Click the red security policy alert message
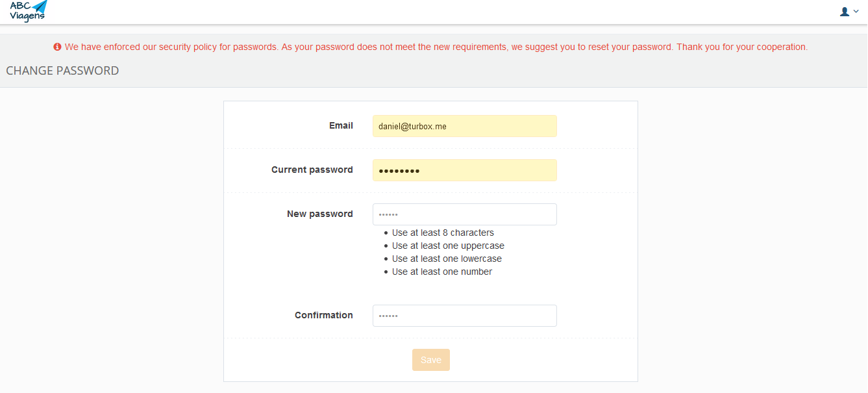Screen dimensions: 868x393 (x=436, y=47)
